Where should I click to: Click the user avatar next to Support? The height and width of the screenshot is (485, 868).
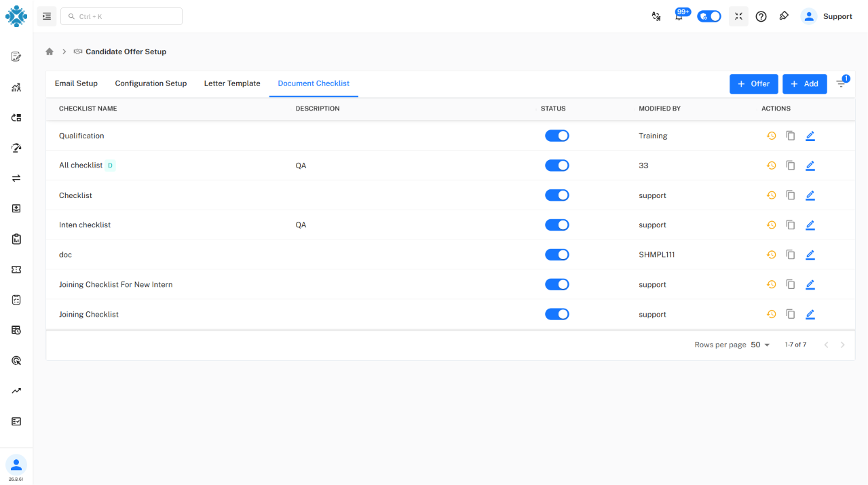click(x=809, y=16)
